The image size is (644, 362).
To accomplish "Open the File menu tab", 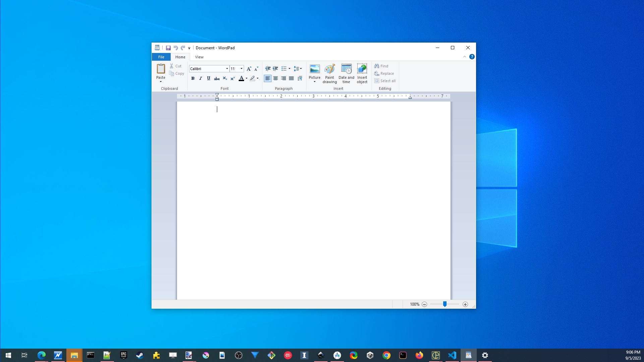I will click(161, 57).
